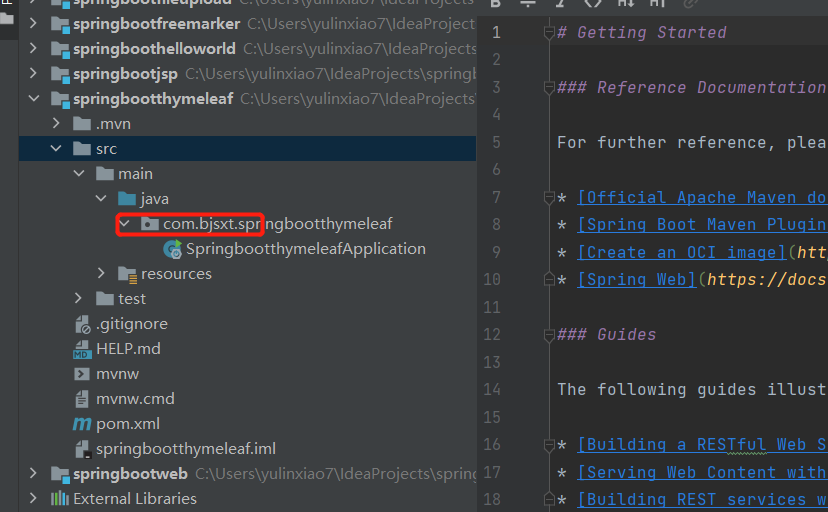Image resolution: width=828 pixels, height=512 pixels.
Task: Open the Spring Web link
Action: 637,279
